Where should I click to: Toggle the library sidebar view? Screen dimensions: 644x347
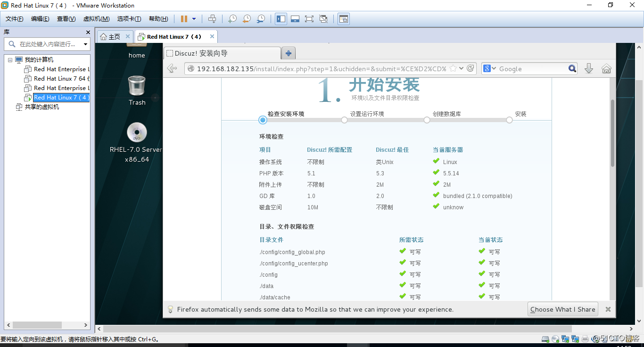(281, 19)
